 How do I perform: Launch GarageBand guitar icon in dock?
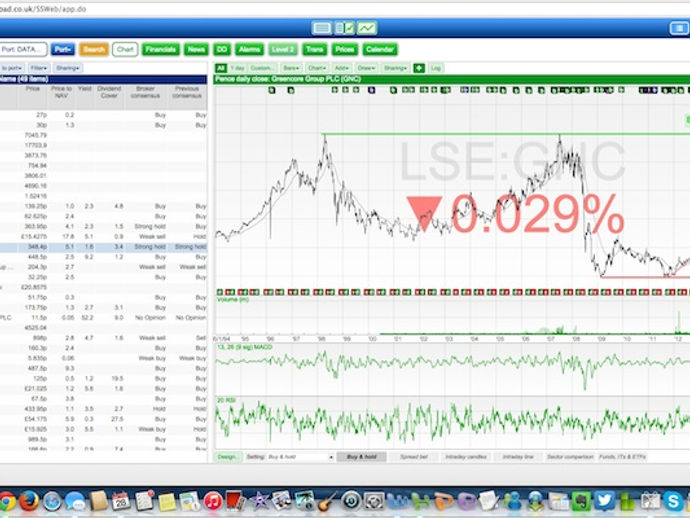(327, 502)
